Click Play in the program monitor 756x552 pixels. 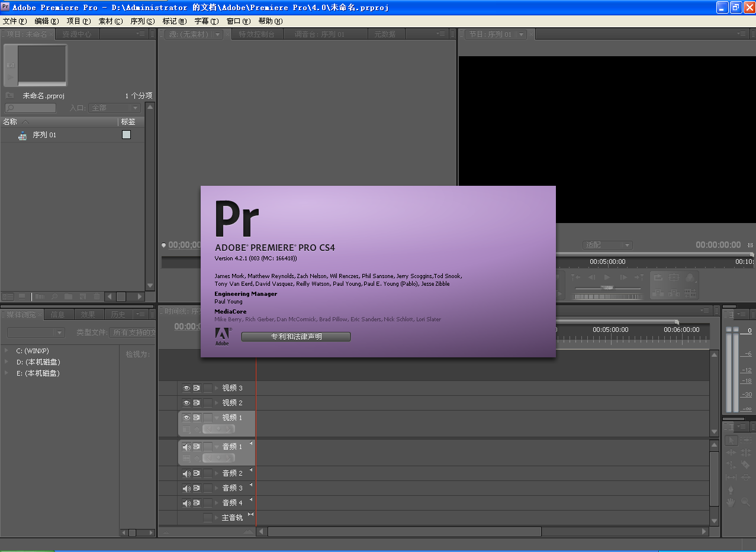(x=607, y=277)
